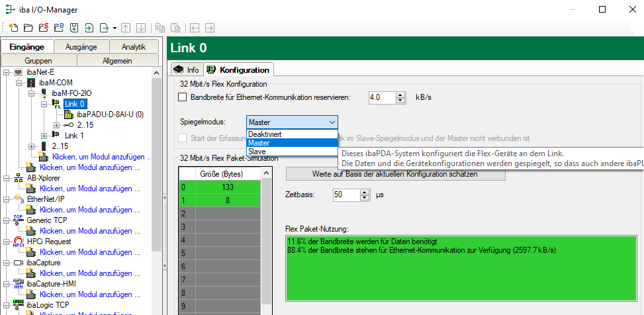Click the back arrow toolbar icon
This screenshot has width=644, height=315.
pos(195,28)
